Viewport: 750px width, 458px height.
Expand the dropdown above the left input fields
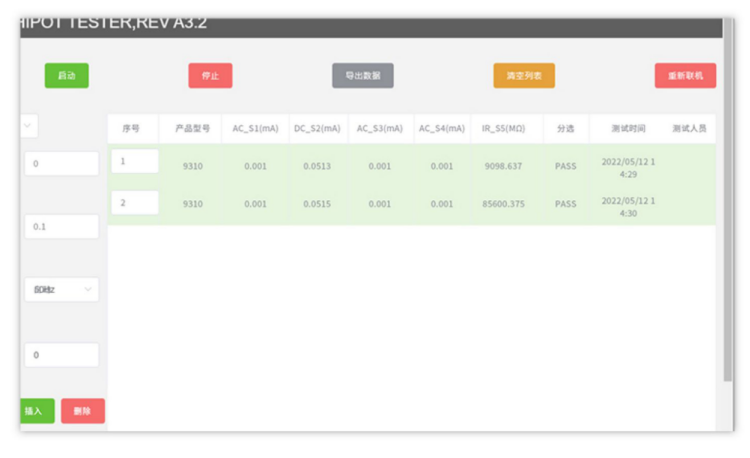point(28,126)
